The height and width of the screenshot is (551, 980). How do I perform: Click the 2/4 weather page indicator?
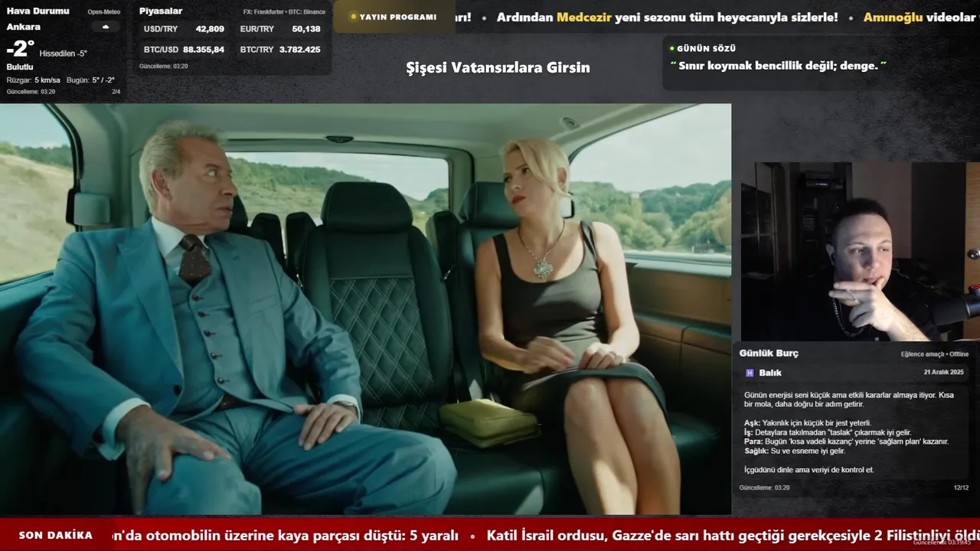[116, 92]
